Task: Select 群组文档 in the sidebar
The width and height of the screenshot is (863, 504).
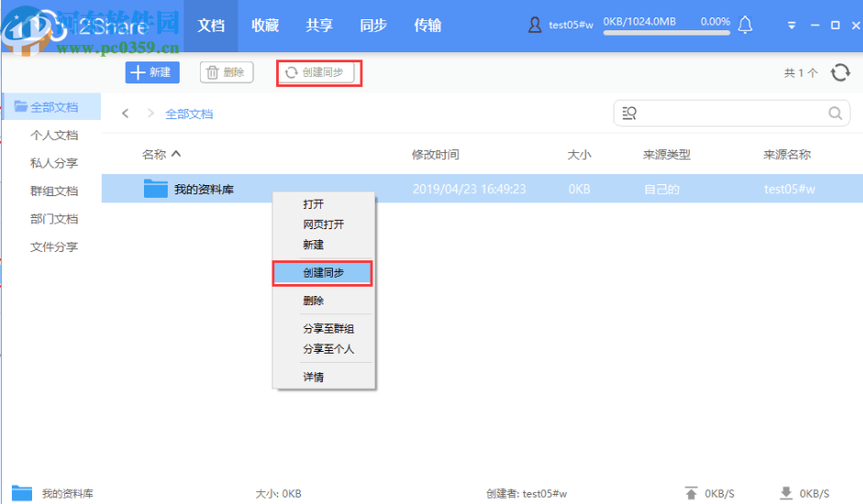Action: pos(54,191)
